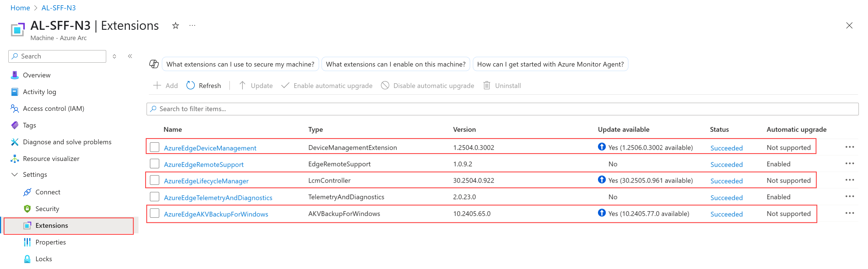Open the AzureEdgeTelemetryAndDiagnostics extension link
The image size is (868, 269).
218,198
